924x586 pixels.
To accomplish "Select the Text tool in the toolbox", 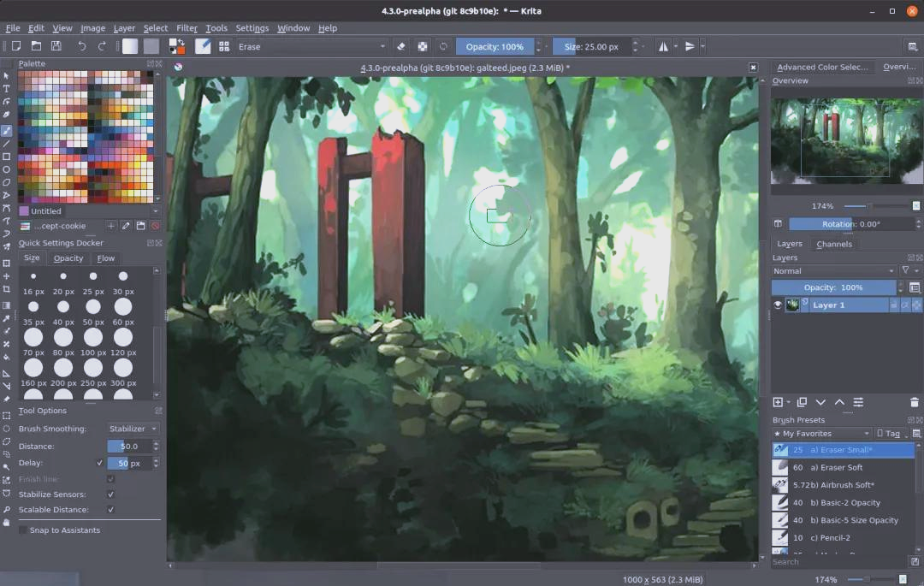I will (x=7, y=89).
